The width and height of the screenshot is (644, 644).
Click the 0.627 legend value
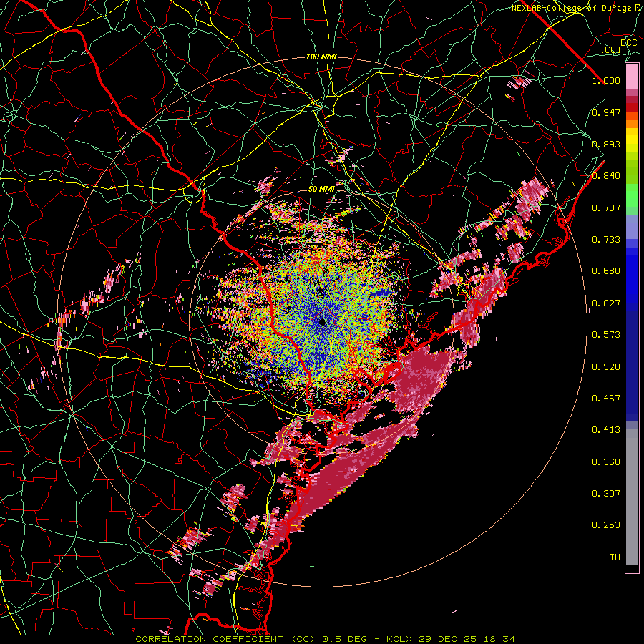click(x=606, y=303)
